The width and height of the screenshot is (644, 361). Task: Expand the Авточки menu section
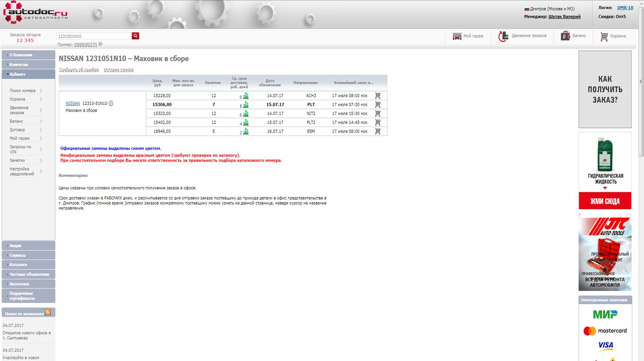coord(29,284)
